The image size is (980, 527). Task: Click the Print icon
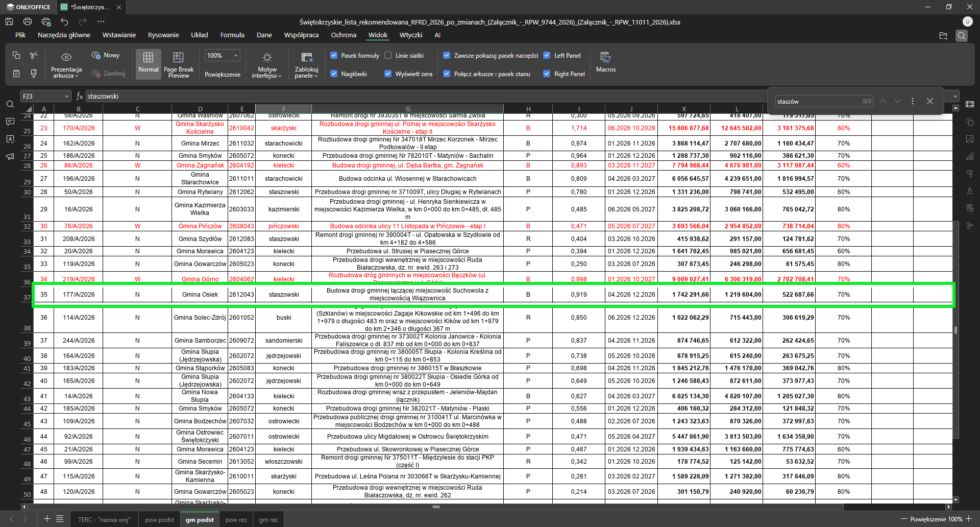(28, 21)
